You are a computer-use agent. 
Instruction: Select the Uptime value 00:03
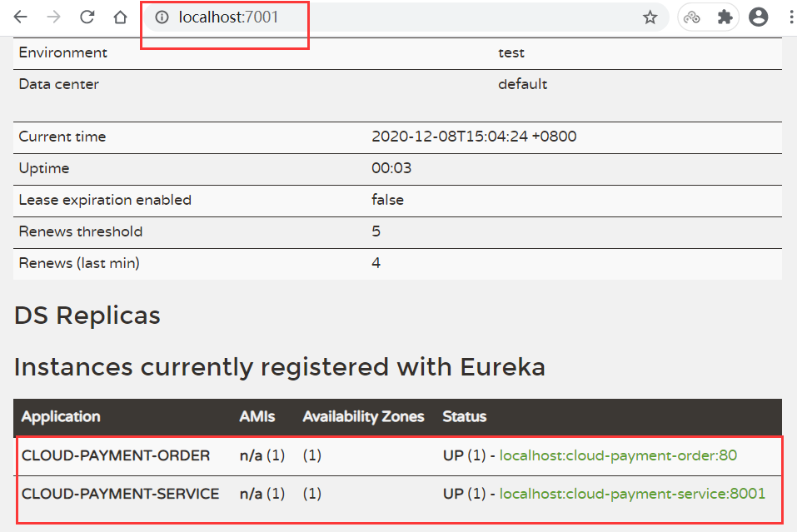point(391,168)
